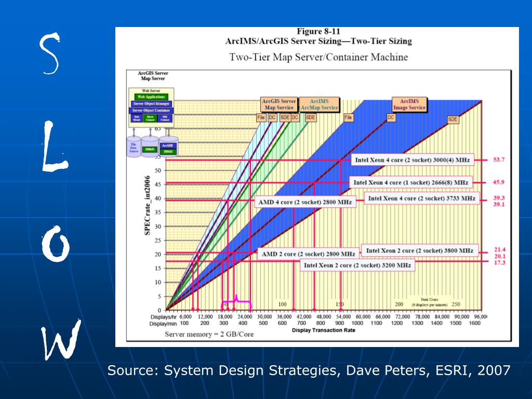Click the 'Figure 8-11' heading
This screenshot has height=399, width=532.
click(x=318, y=32)
